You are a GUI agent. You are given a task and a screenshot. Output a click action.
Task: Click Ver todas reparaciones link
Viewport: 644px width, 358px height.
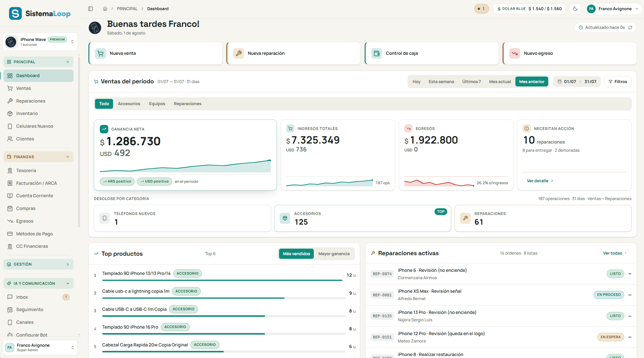click(615, 253)
